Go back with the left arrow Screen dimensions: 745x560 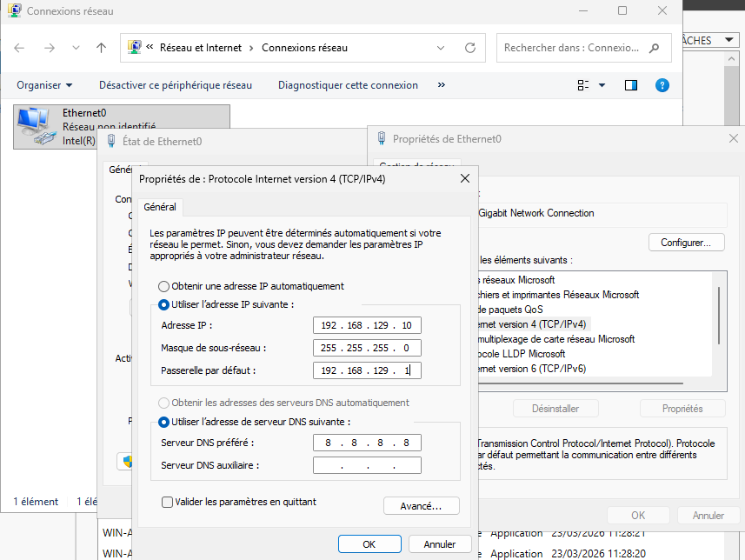click(x=19, y=48)
